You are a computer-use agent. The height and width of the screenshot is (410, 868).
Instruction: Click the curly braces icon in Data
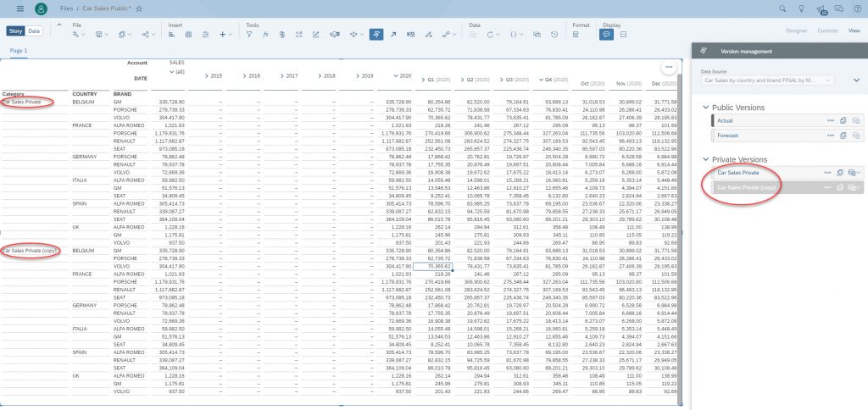(x=513, y=34)
